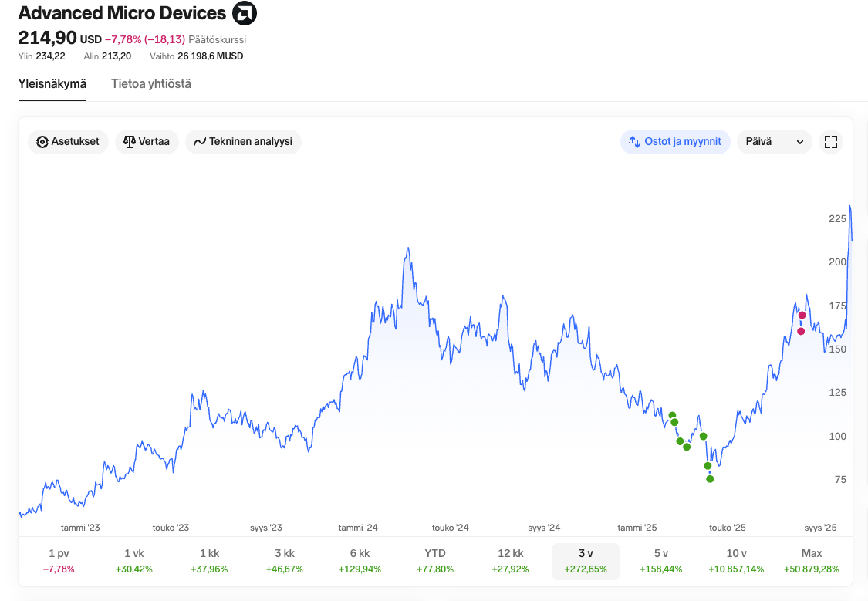Viewport: 868px width, 601px height.
Task: Enter fullscreen chart mode
Action: tap(830, 142)
